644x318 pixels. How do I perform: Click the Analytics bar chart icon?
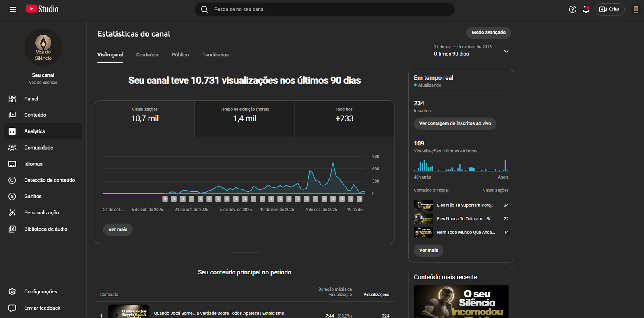pyautogui.click(x=12, y=131)
